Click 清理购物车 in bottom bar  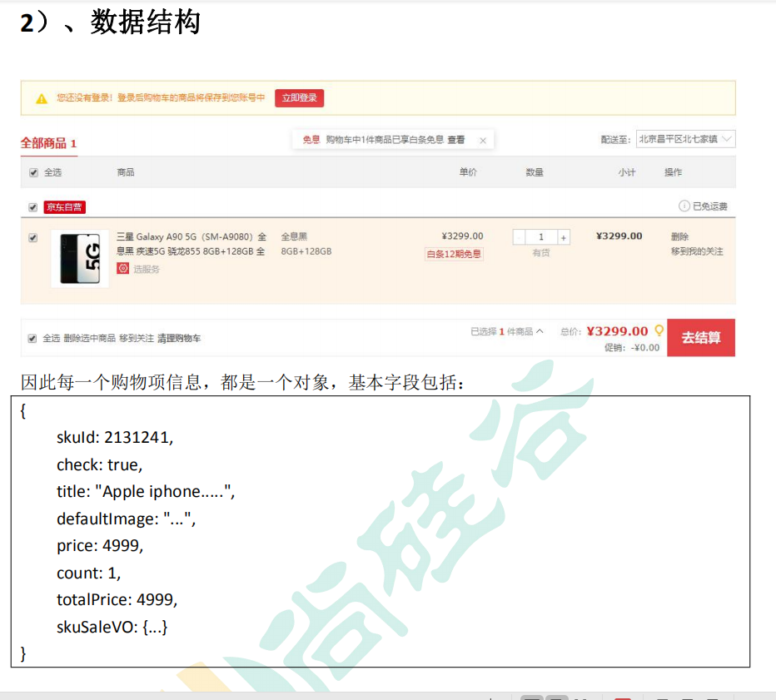179,339
